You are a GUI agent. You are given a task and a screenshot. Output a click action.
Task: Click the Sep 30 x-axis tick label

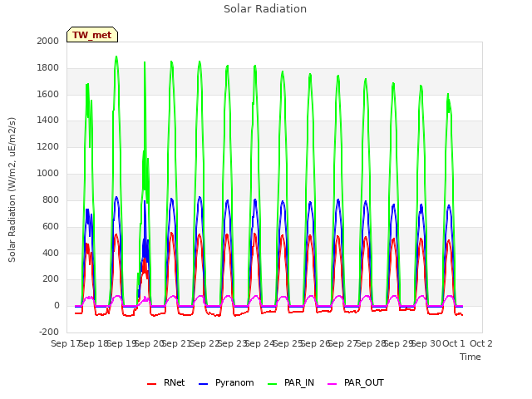pyautogui.click(x=426, y=343)
